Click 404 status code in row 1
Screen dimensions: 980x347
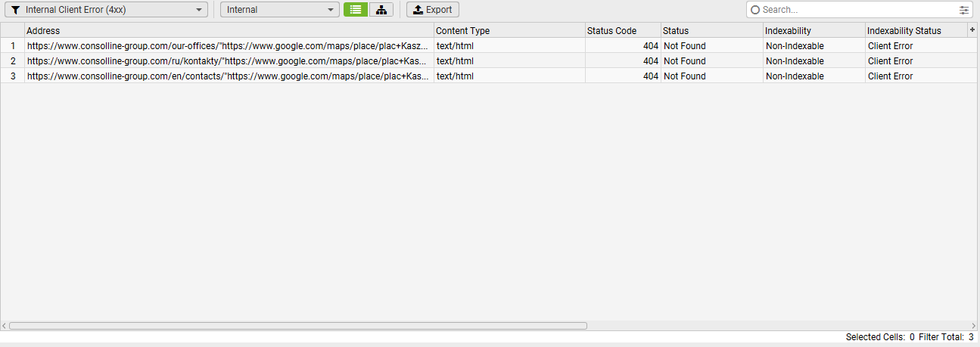click(623, 45)
